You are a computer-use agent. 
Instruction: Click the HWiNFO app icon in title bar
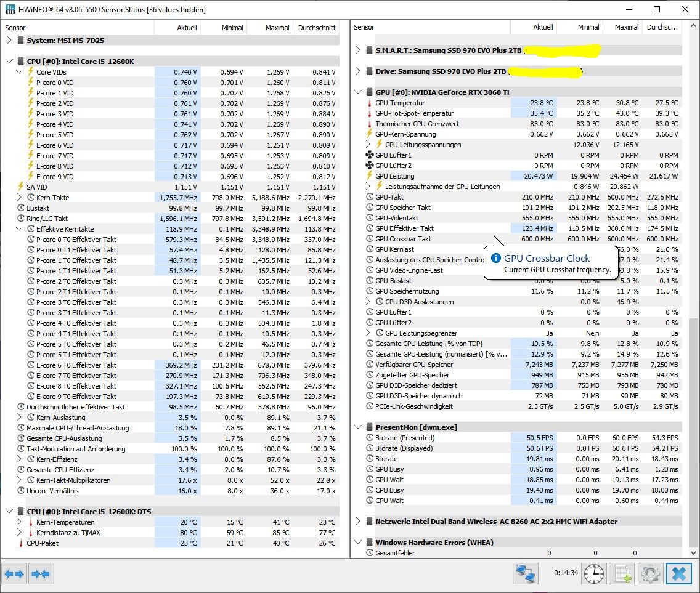[x=10, y=9]
